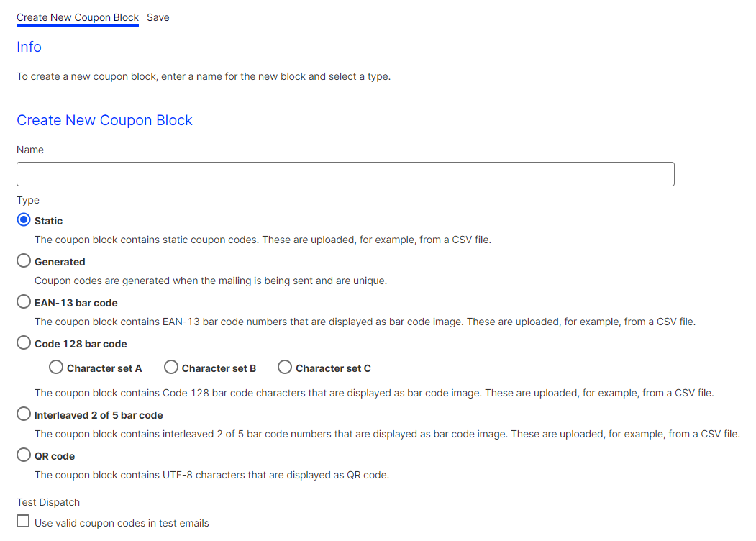
Task: Click the QR code label text
Action: tap(55, 455)
